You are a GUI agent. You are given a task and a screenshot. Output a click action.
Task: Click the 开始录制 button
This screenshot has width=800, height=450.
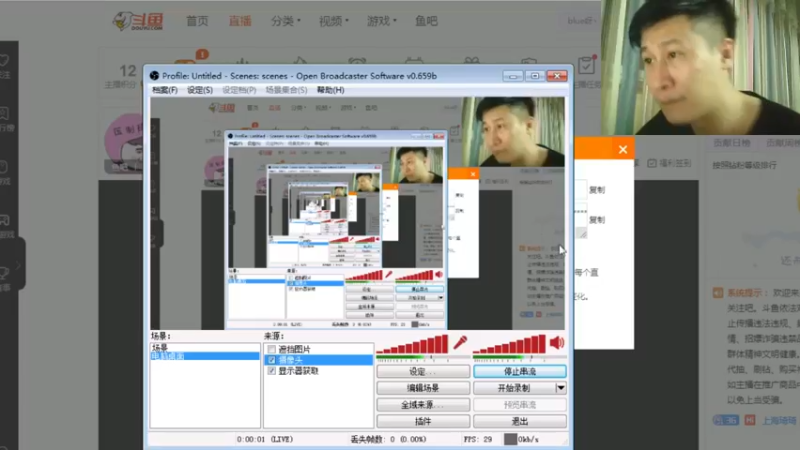[514, 388]
